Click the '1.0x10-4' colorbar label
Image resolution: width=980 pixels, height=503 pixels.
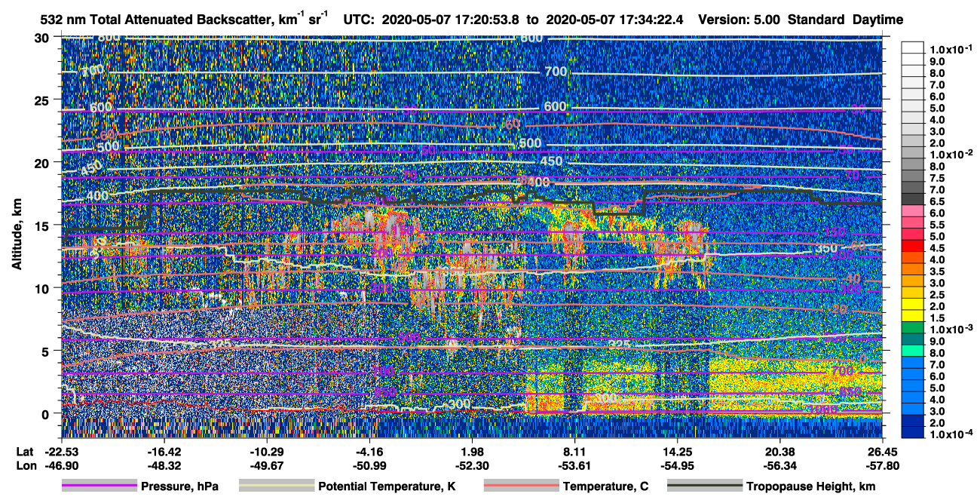953,435
